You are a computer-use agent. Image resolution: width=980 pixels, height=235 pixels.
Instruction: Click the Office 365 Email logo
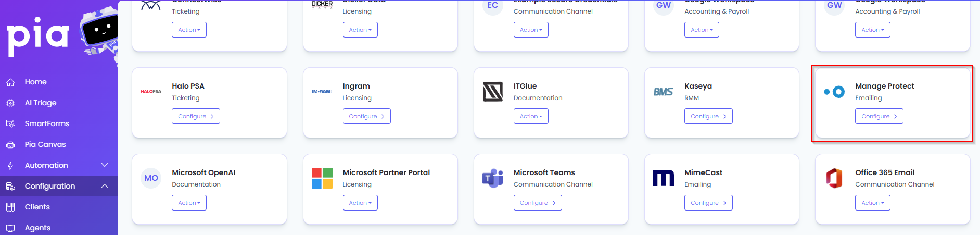click(x=834, y=178)
